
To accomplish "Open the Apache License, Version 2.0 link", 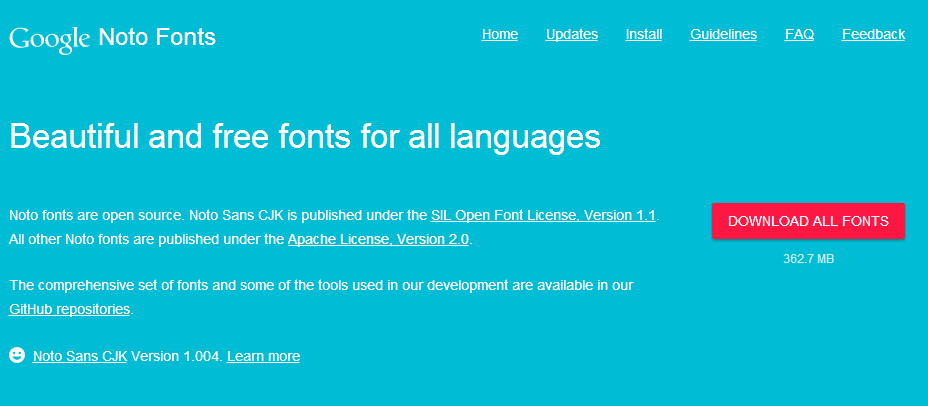I will 378,239.
